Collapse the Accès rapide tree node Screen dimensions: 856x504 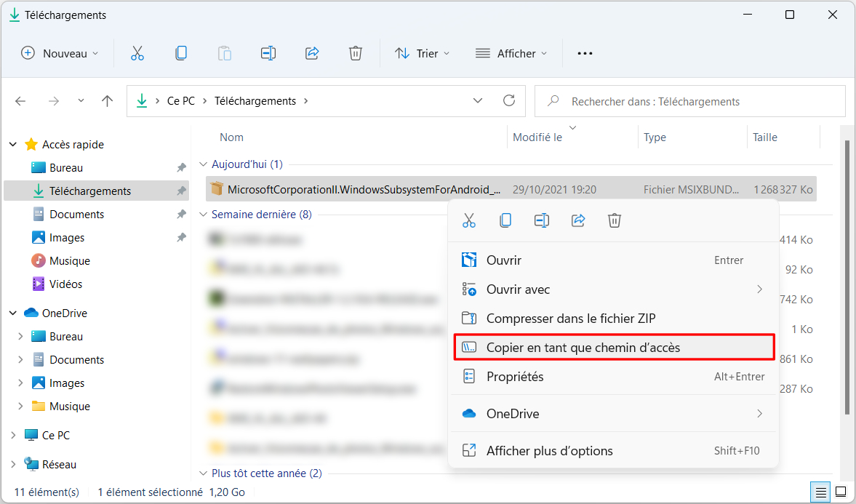[13, 144]
